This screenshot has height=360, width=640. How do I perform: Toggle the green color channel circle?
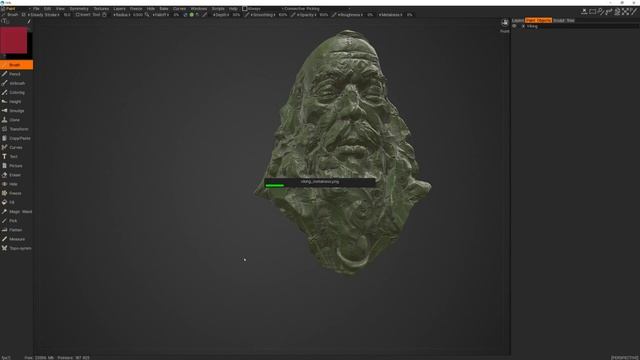coord(191,15)
